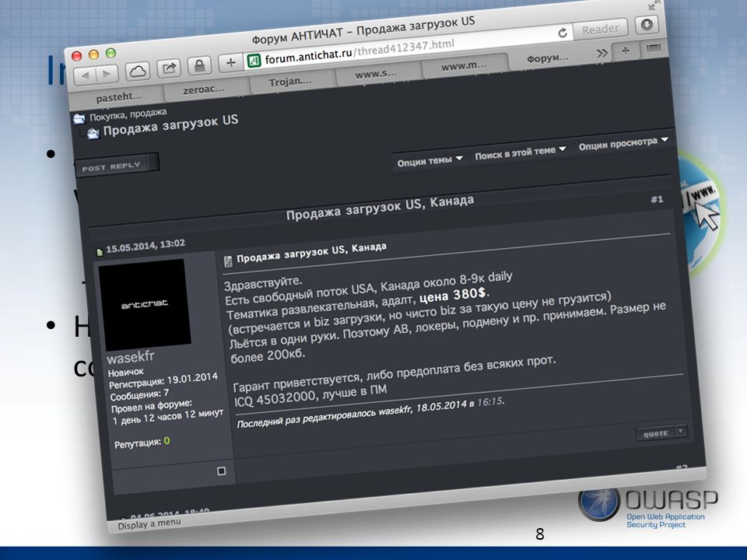Image resolution: width=747 pixels, height=560 pixels.
Task: Switch to the Форум... tab
Action: (x=548, y=58)
